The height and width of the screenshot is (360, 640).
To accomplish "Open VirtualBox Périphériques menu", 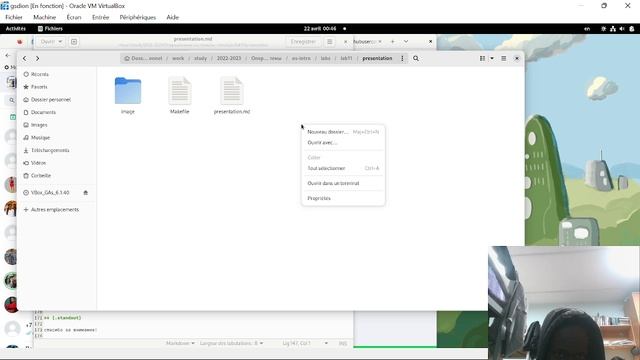I will click(138, 17).
